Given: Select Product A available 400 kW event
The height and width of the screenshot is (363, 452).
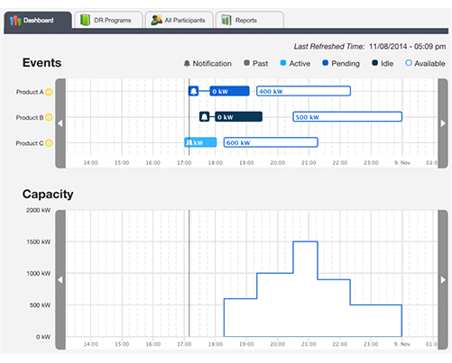Looking at the screenshot, I should pyautogui.click(x=303, y=91).
